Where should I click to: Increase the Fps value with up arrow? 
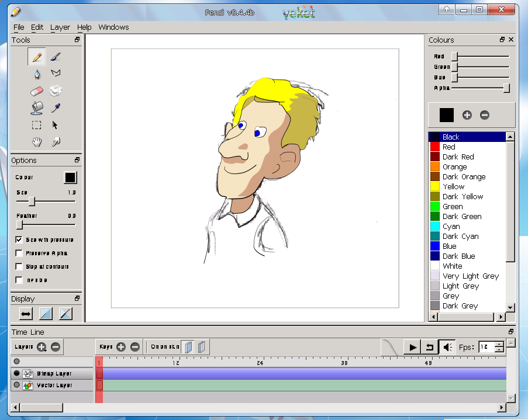500,344
